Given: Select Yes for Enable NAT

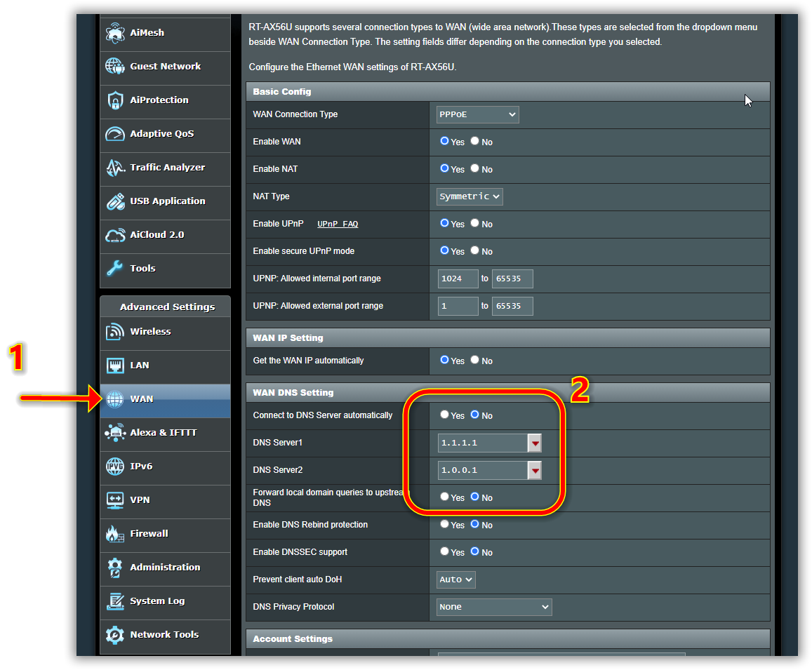Looking at the screenshot, I should point(444,168).
